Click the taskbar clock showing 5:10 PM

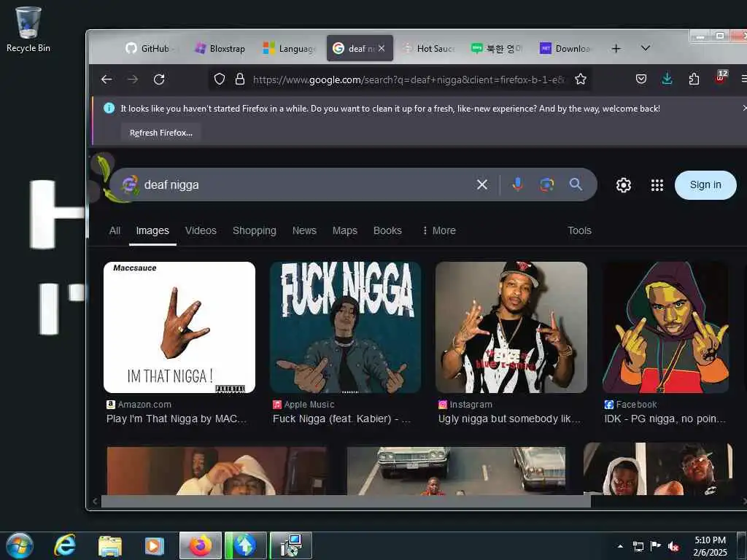(710, 546)
